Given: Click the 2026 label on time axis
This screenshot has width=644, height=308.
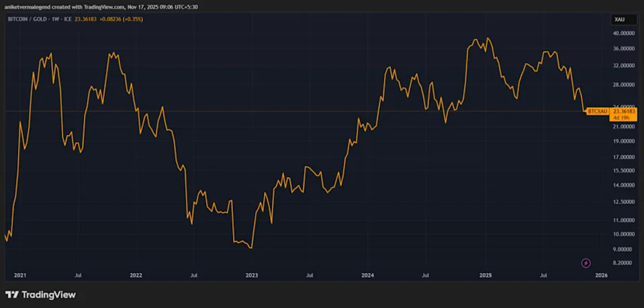Looking at the screenshot, I should [602, 275].
